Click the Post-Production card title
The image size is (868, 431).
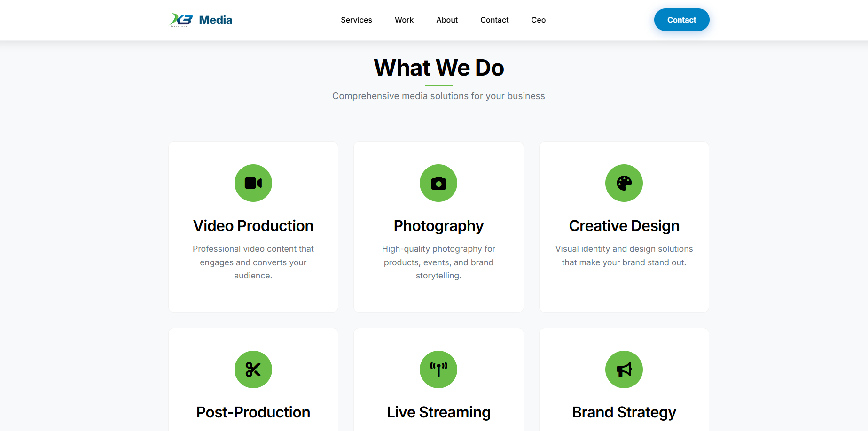click(x=253, y=412)
